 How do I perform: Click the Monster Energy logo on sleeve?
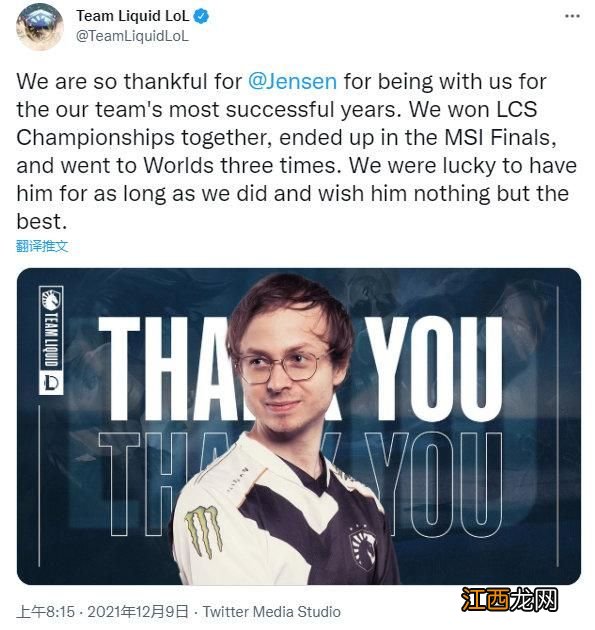click(x=204, y=532)
